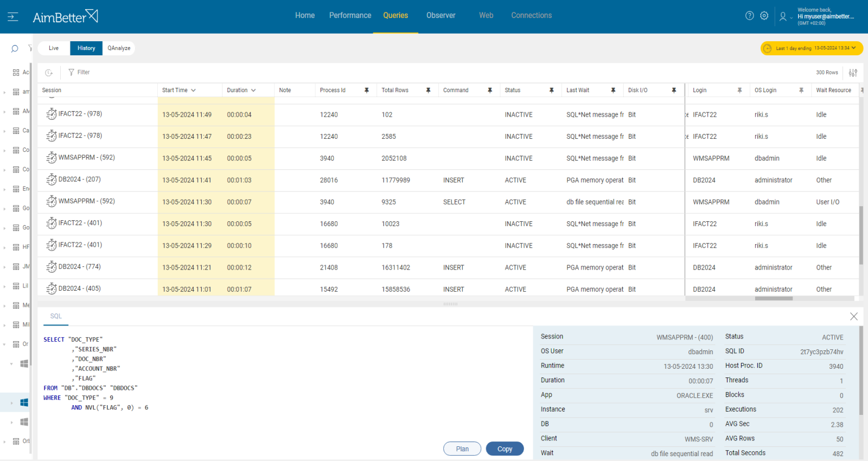This screenshot has height=461, width=868.
Task: Click the Filter funnel icon
Action: [71, 72]
